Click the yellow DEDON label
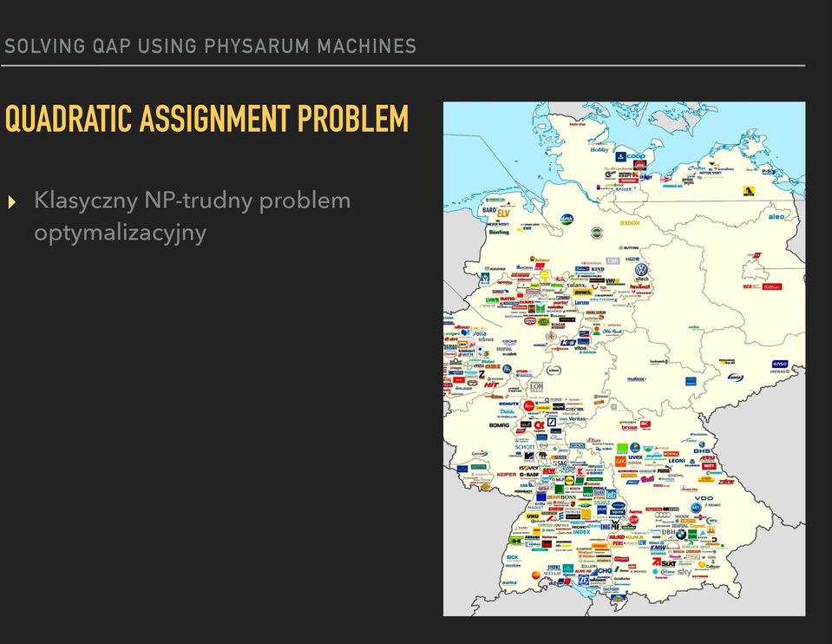Image resolution: width=832 pixels, height=644 pixels. (630, 223)
